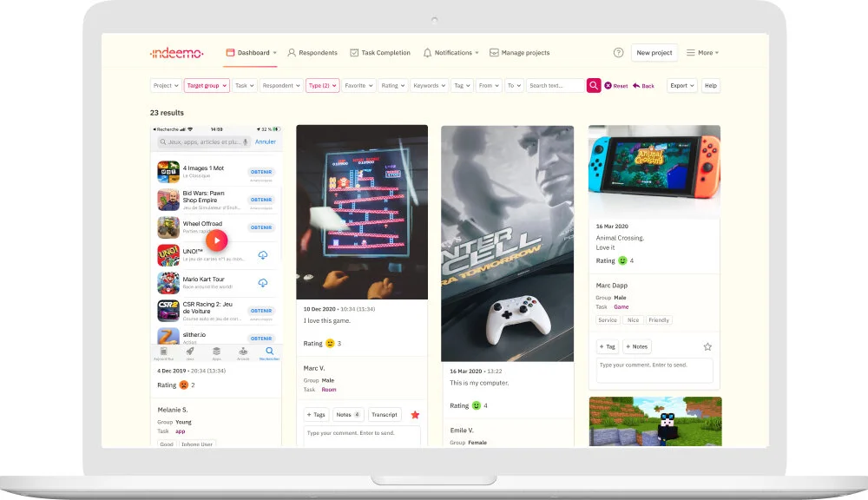
Task: Click into the Search text field
Action: click(x=556, y=85)
